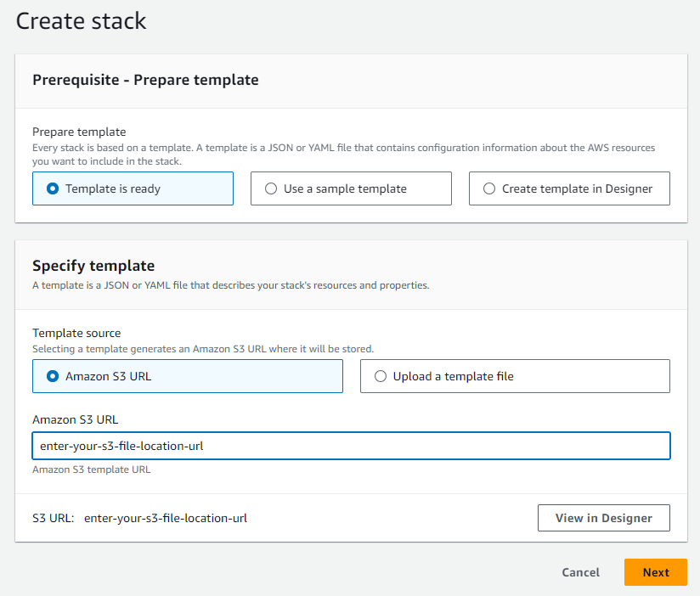
Task: Click the Specify template section heading
Action: point(93,266)
